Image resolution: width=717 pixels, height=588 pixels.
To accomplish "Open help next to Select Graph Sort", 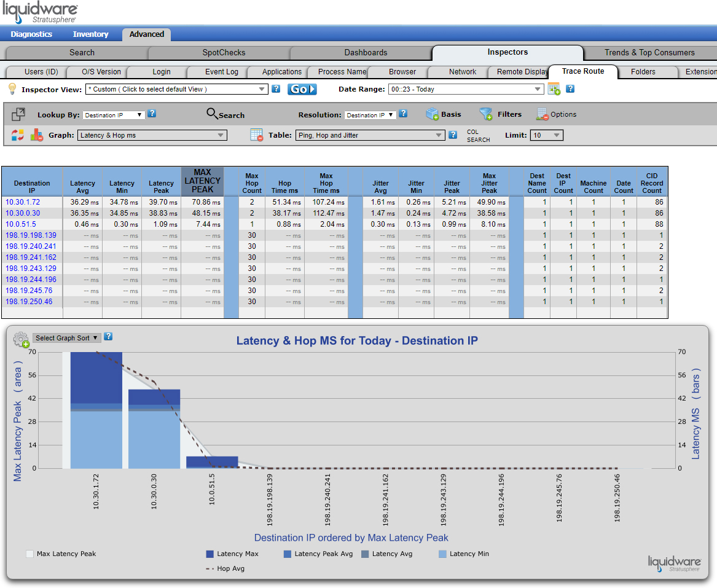I will 108,337.
